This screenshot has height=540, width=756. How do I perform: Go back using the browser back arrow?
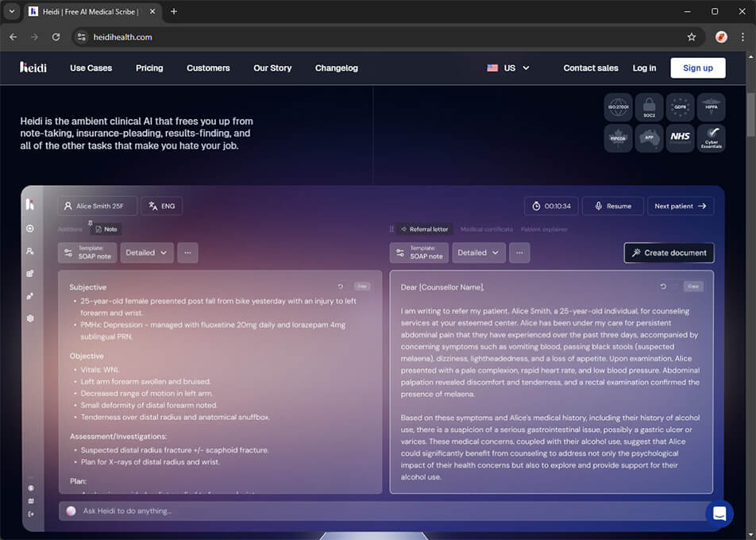pos(13,37)
